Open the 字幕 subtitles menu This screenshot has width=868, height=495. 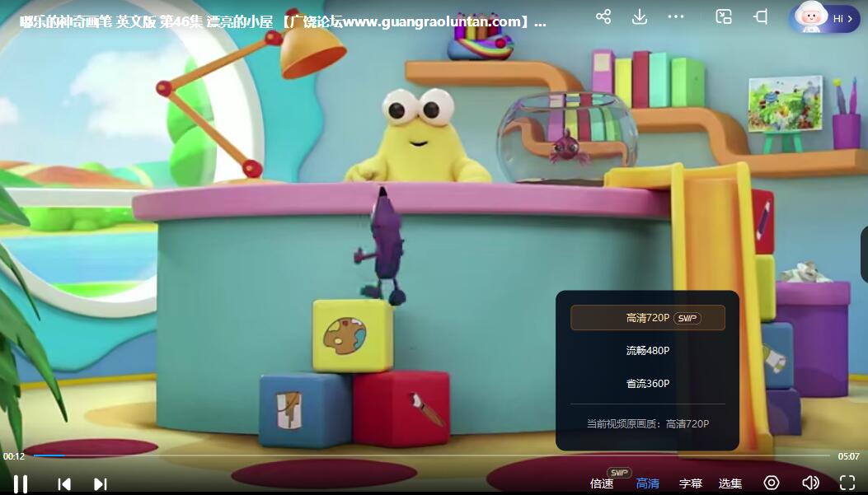click(691, 483)
